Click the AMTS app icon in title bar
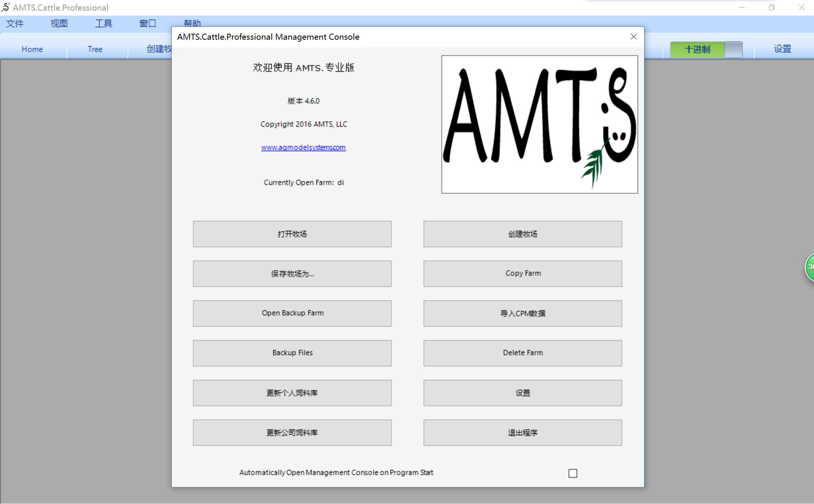814x504 pixels. click(6, 7)
